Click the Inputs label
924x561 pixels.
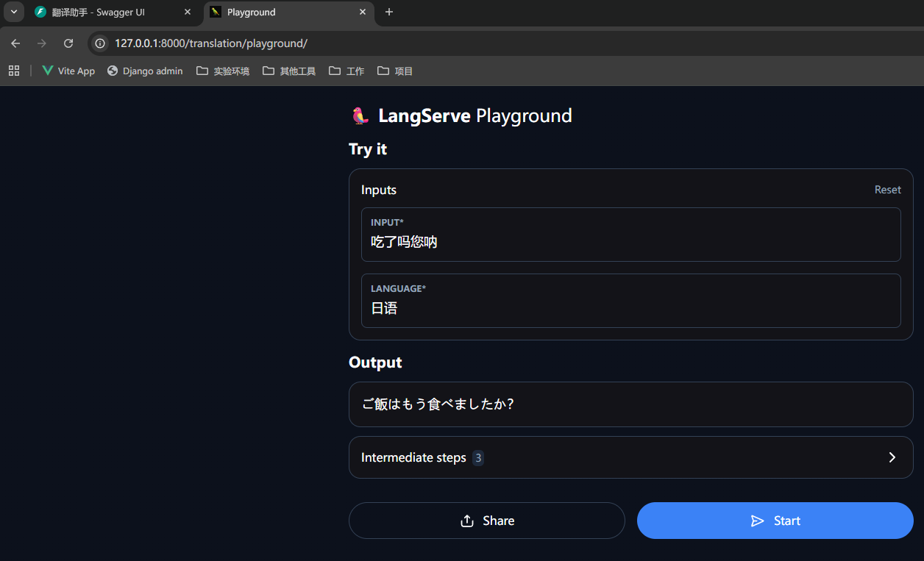pos(379,190)
